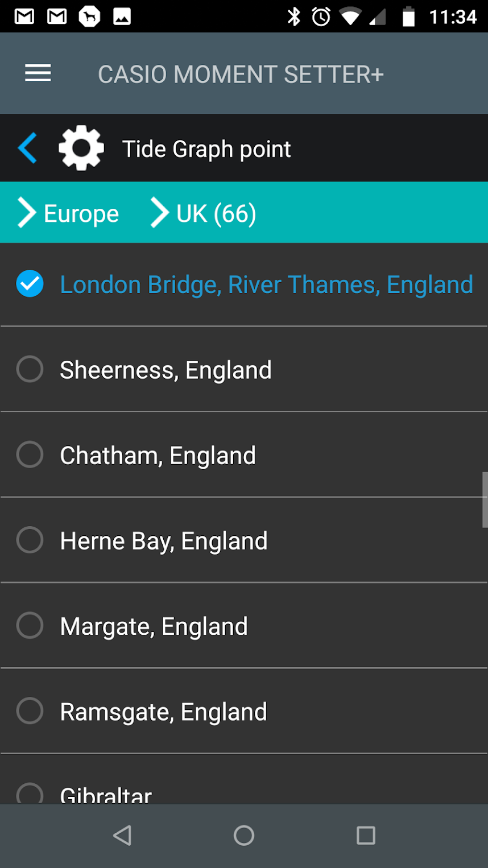Screen dimensions: 488x868
Task: Expand the UK (66) breadcrumb chevron
Action: 159,213
